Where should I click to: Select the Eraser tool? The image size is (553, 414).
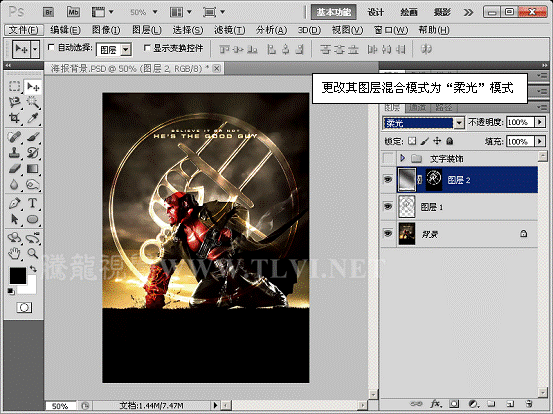(14, 169)
